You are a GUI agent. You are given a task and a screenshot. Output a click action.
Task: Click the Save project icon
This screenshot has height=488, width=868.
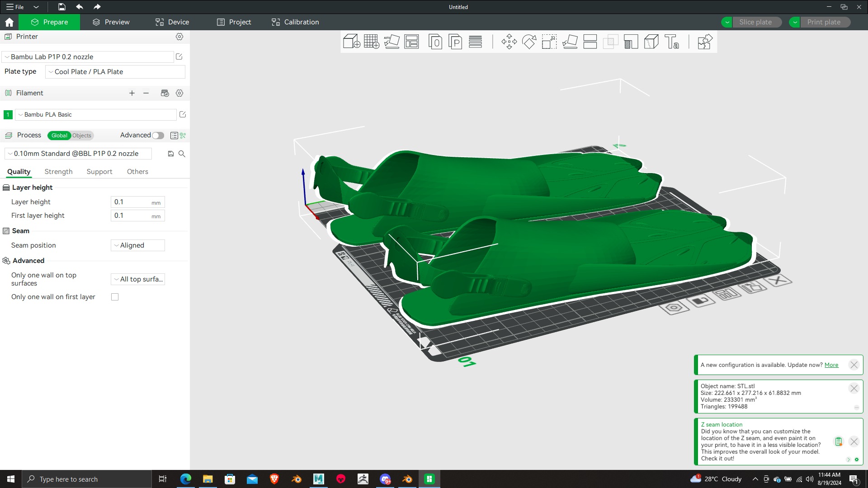click(62, 7)
